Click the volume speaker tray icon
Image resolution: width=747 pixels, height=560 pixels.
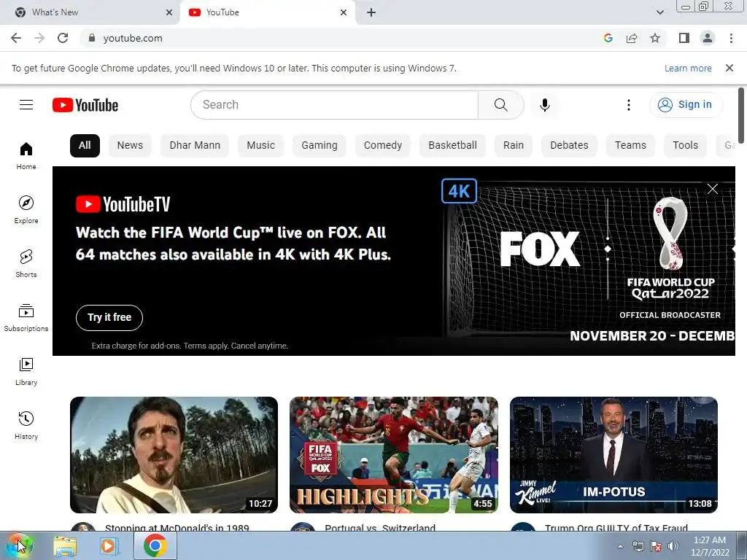click(673, 546)
